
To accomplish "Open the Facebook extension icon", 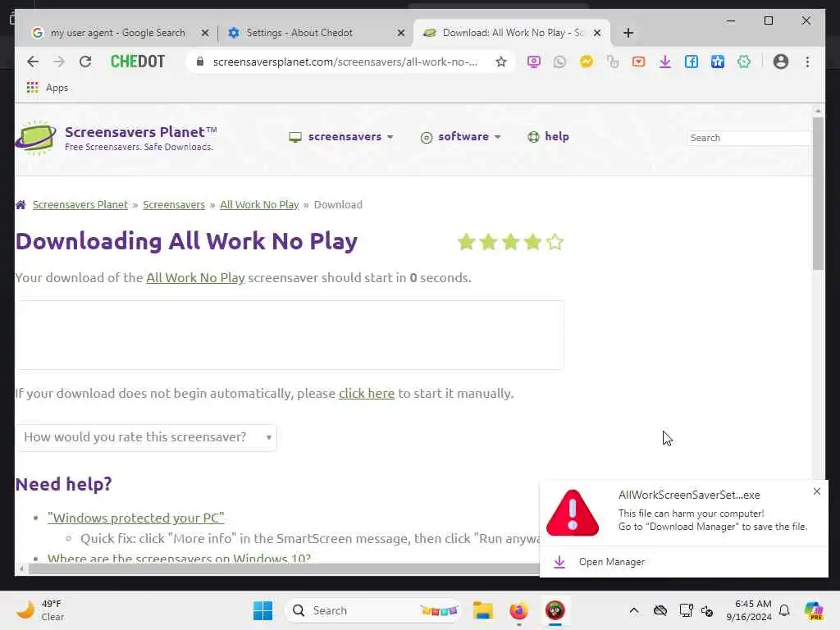I will [691, 62].
